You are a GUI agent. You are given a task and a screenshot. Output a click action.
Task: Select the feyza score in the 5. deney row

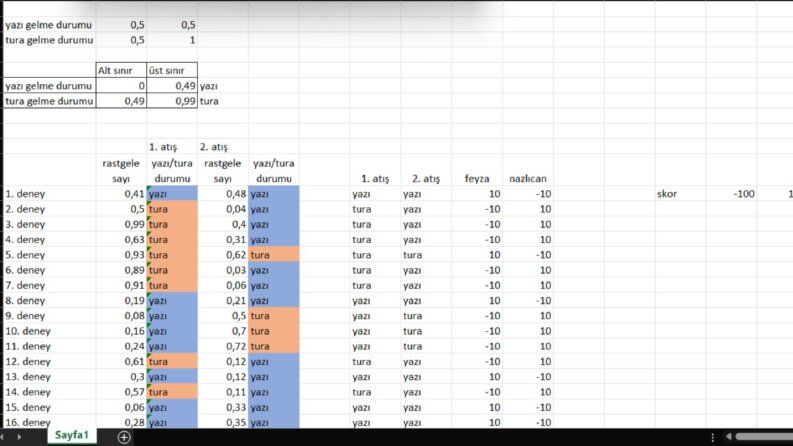[477, 255]
